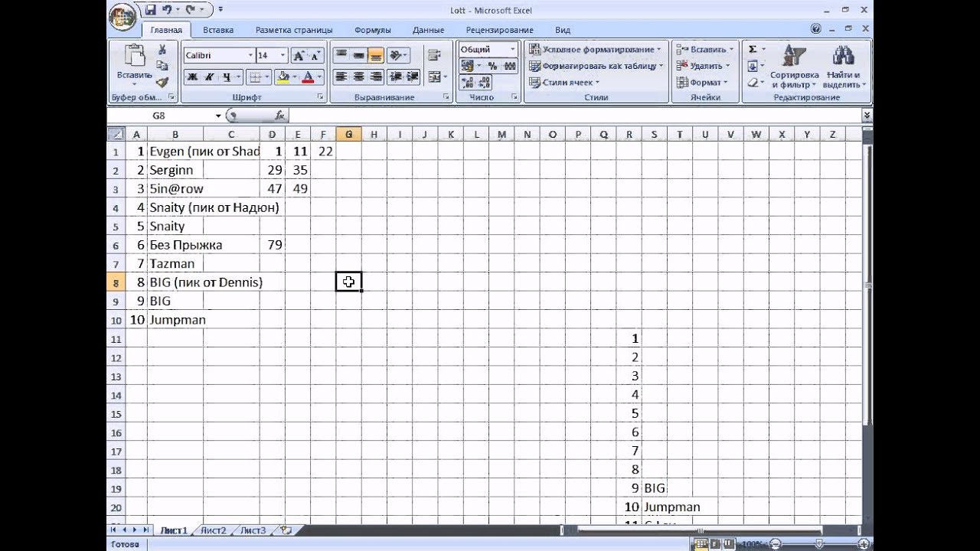
Task: Click Вставить cells button
Action: (704, 49)
